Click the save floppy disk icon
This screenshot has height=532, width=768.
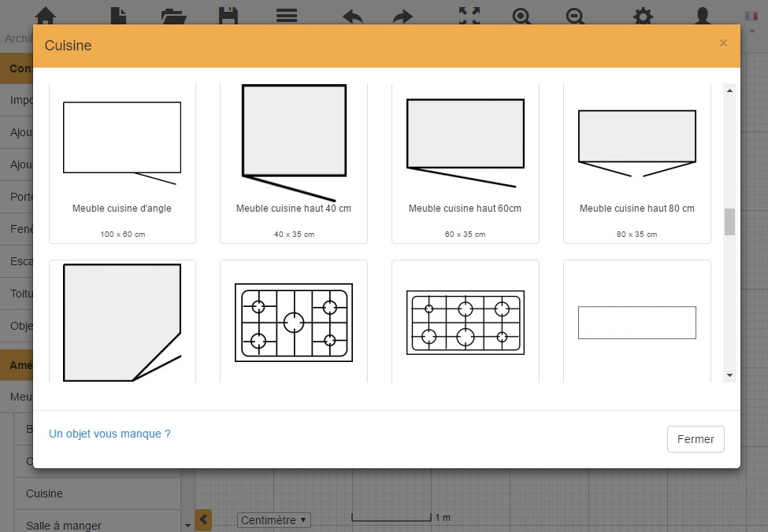(x=228, y=15)
